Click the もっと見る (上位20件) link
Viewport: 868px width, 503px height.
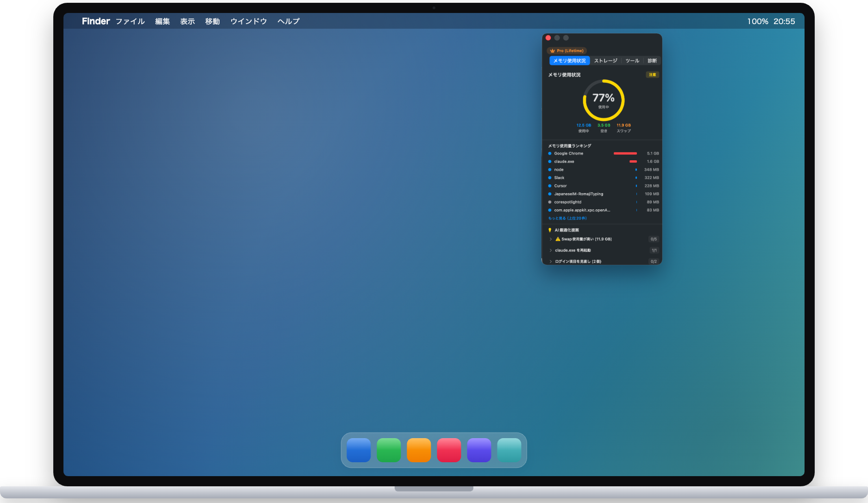(567, 218)
